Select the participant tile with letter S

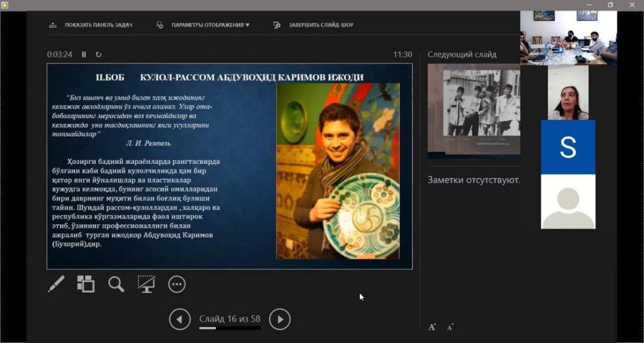[x=568, y=147]
